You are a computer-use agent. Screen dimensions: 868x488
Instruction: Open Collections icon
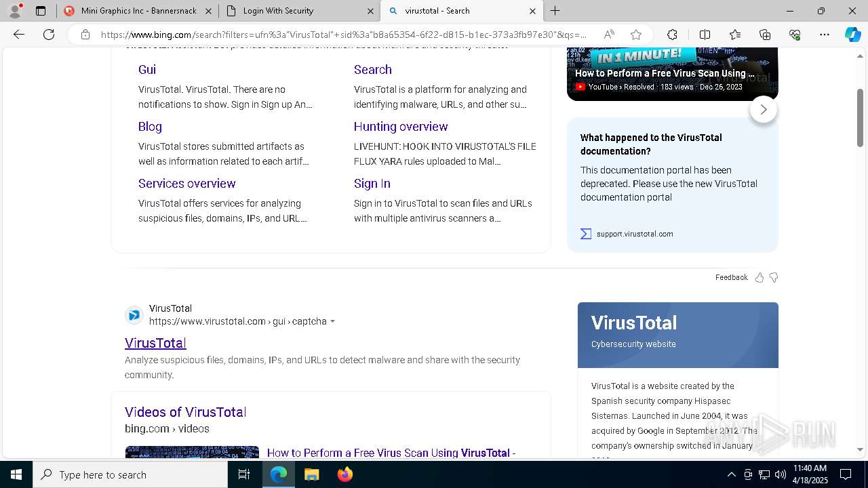[765, 35]
